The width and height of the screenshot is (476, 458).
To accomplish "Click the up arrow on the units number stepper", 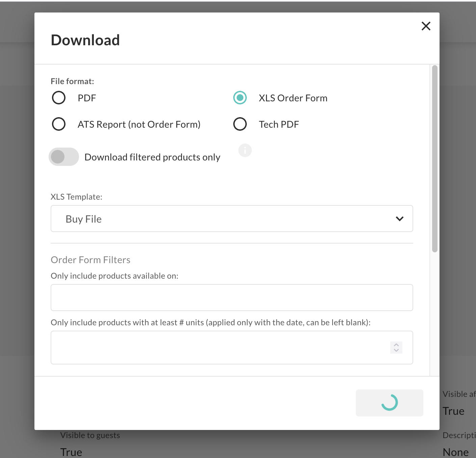I will (396, 345).
